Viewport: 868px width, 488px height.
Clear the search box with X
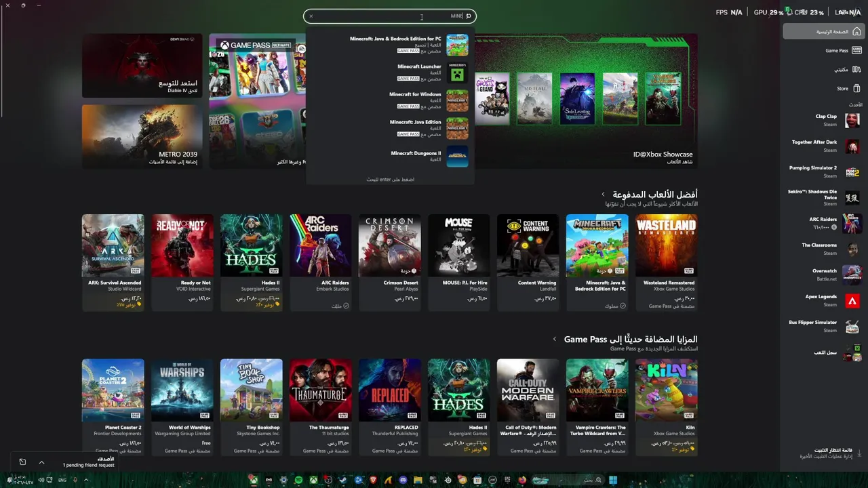point(311,16)
